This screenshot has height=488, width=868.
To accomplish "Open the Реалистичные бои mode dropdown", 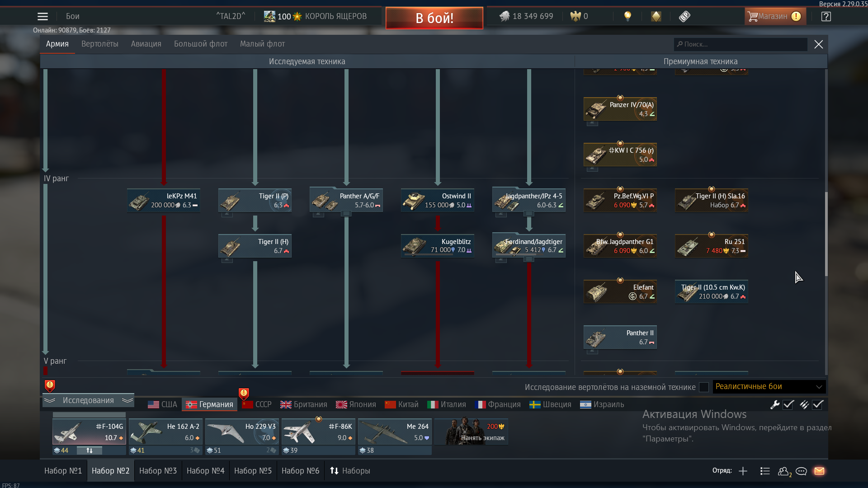I will pyautogui.click(x=769, y=387).
